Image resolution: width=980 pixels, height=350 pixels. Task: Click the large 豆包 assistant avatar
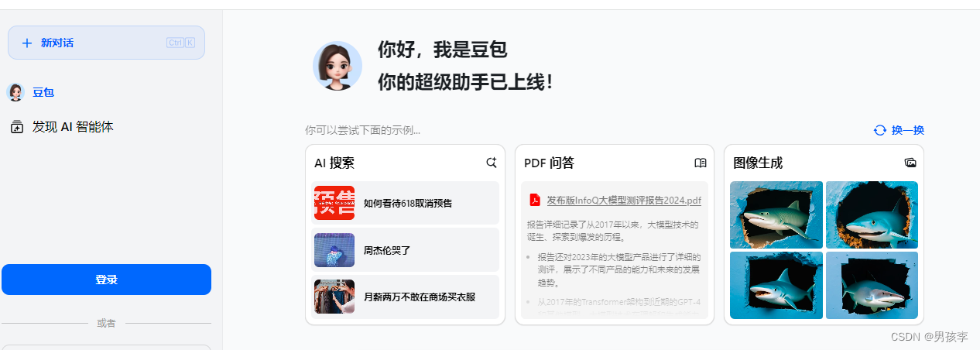tap(338, 66)
